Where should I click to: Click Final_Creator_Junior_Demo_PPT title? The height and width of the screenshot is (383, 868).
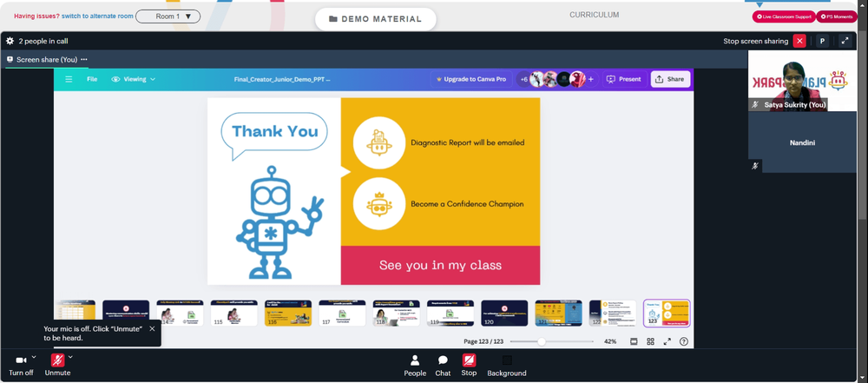click(x=282, y=79)
